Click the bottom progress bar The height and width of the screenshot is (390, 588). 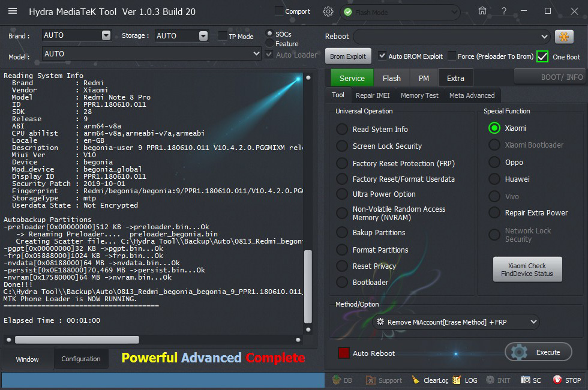(x=163, y=380)
